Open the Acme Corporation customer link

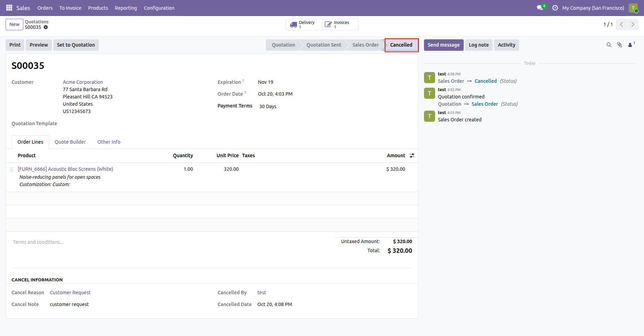[83, 82]
